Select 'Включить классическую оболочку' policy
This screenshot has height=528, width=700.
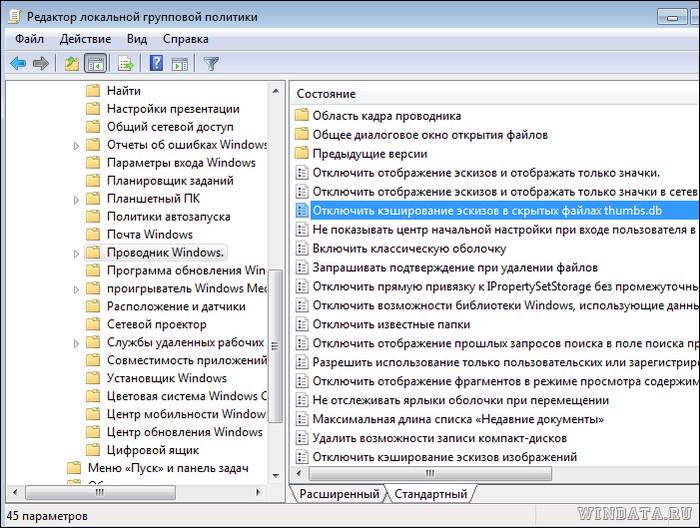tap(409, 248)
